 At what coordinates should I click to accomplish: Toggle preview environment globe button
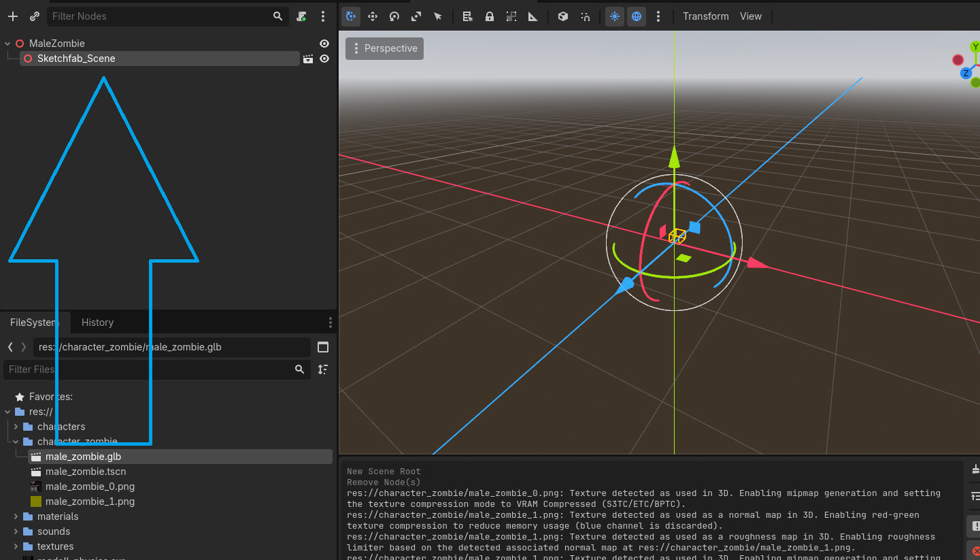coord(637,16)
